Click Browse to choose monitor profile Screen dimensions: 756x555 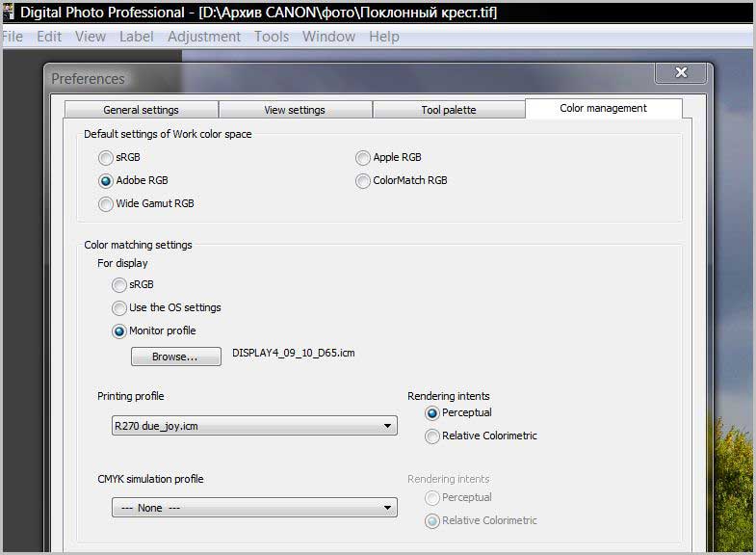click(x=176, y=357)
